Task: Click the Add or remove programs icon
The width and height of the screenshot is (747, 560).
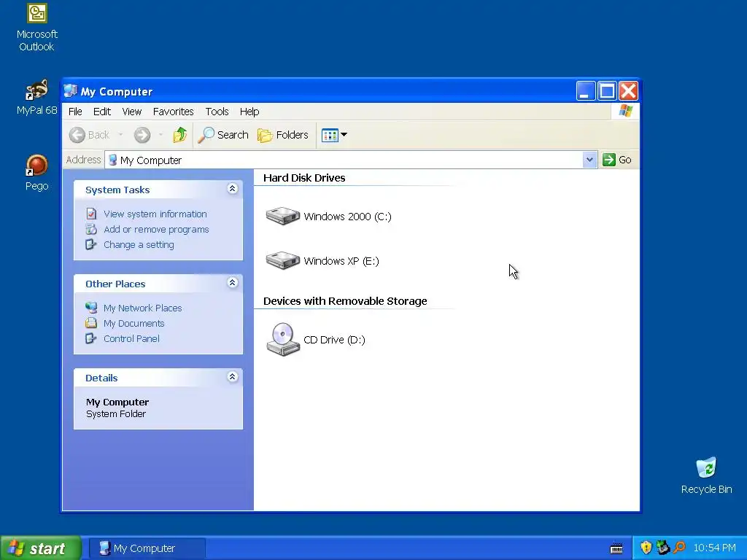Action: [x=91, y=229]
